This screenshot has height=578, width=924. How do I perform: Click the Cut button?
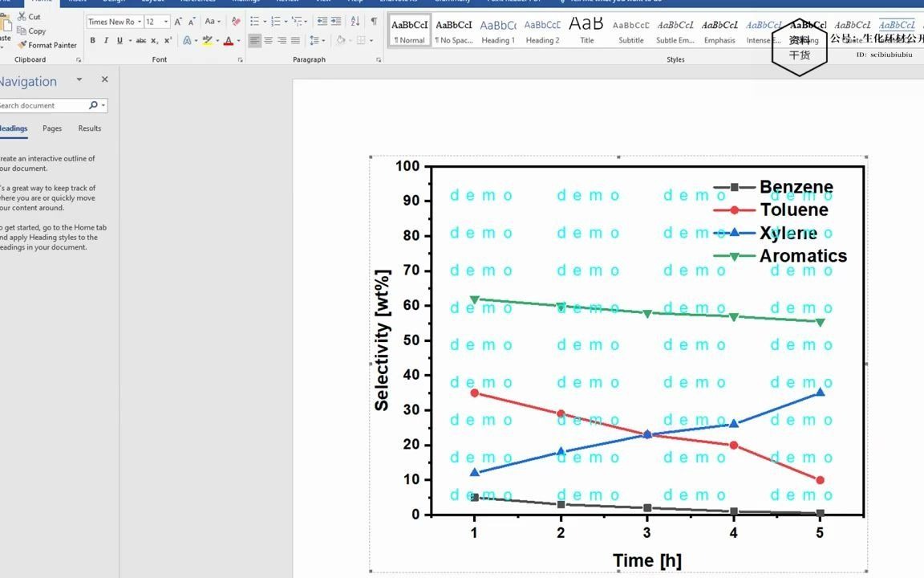29,17
